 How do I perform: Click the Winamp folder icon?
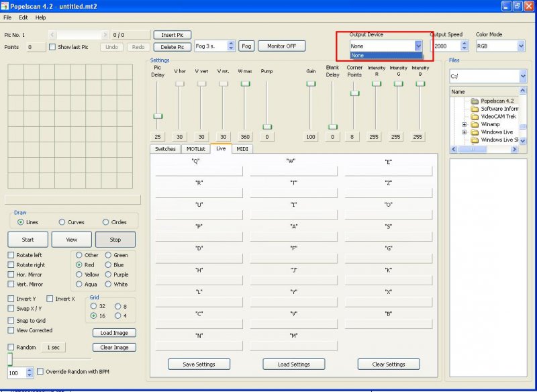pyautogui.click(x=475, y=124)
